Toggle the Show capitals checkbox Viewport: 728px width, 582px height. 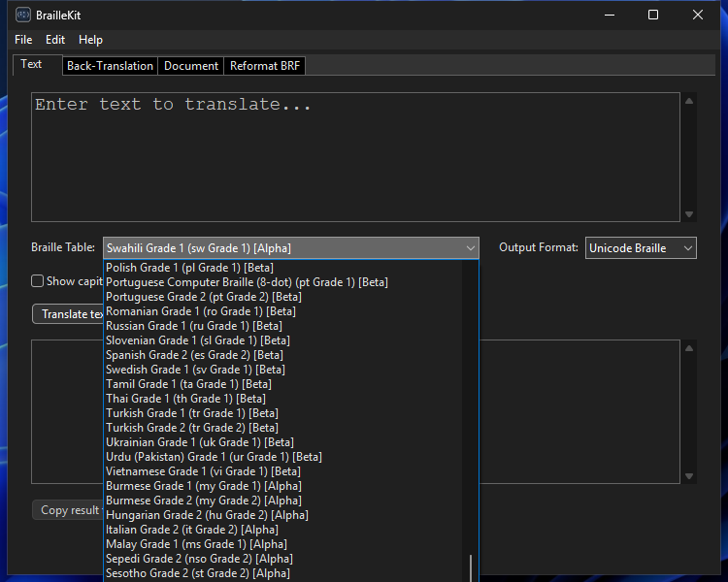click(37, 281)
